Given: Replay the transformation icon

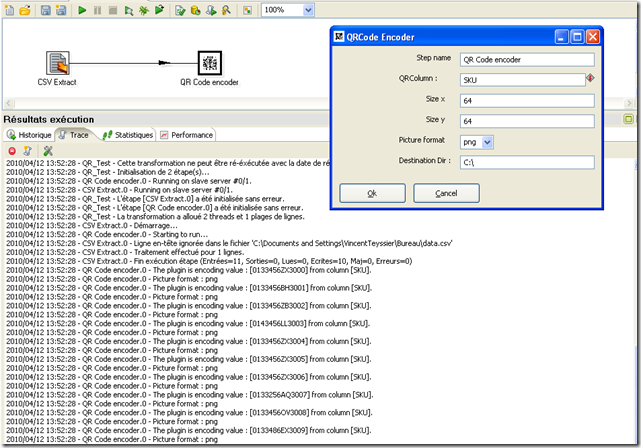Looking at the screenshot, I should point(159,10).
